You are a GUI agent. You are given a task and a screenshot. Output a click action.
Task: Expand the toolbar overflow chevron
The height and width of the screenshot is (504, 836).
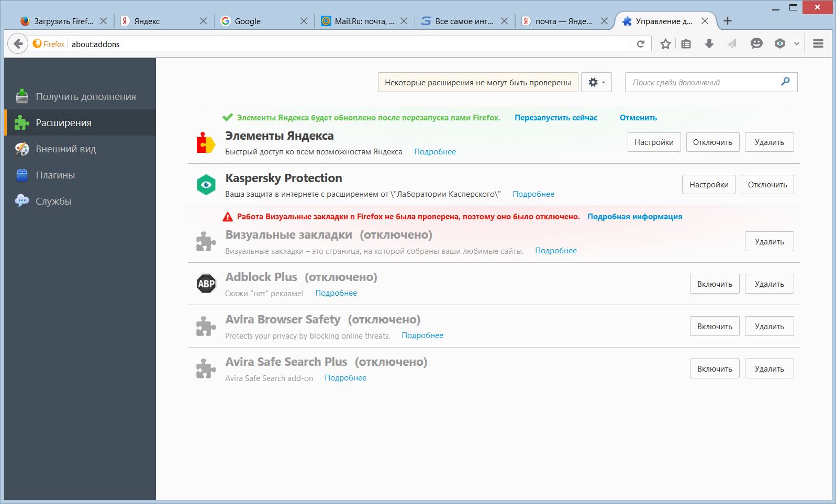797,44
